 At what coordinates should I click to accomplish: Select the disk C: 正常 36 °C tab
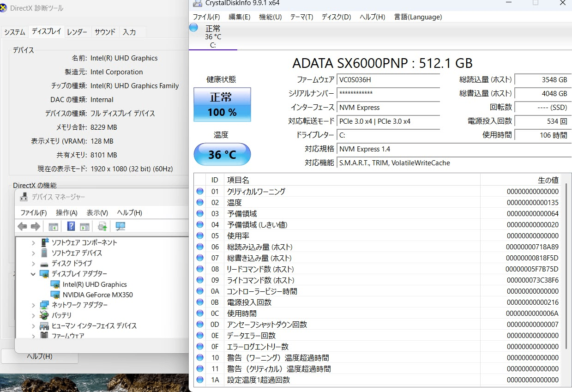[x=213, y=36]
